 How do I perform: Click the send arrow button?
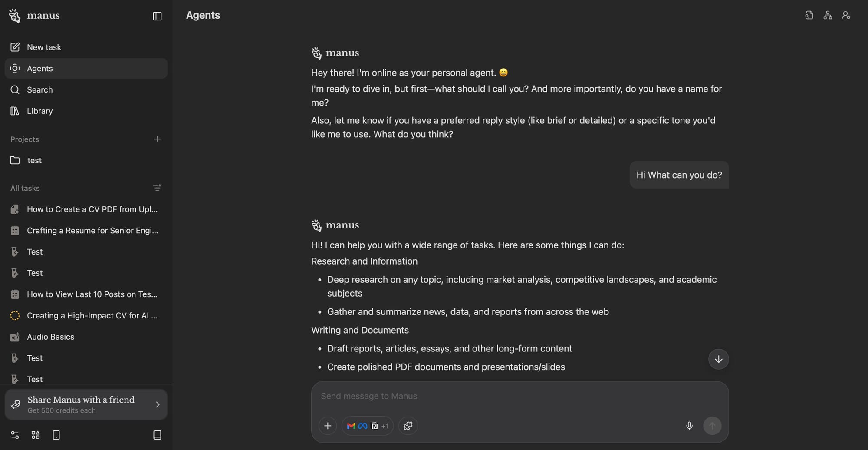coord(712,426)
